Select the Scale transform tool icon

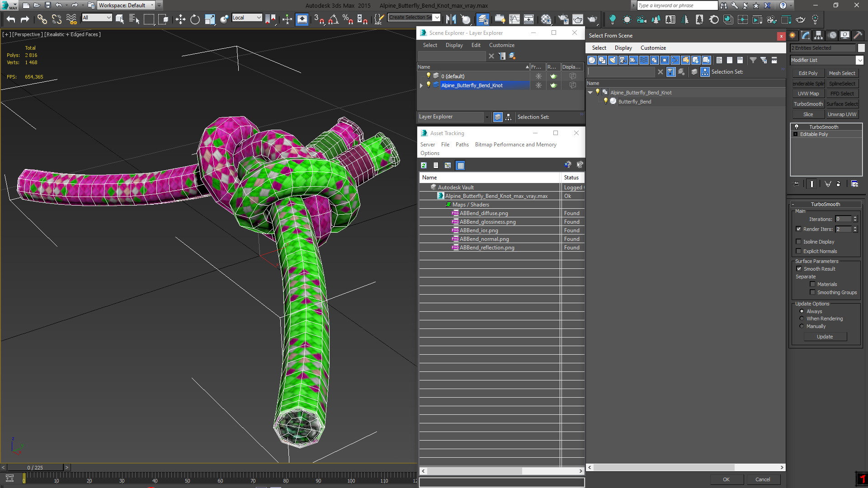[x=210, y=20]
